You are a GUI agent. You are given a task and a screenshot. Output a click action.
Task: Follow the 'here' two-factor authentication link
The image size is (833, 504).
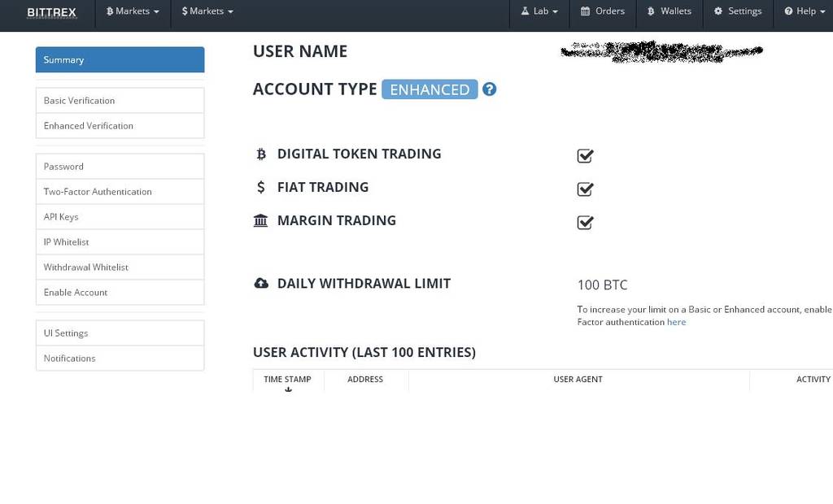tap(676, 322)
